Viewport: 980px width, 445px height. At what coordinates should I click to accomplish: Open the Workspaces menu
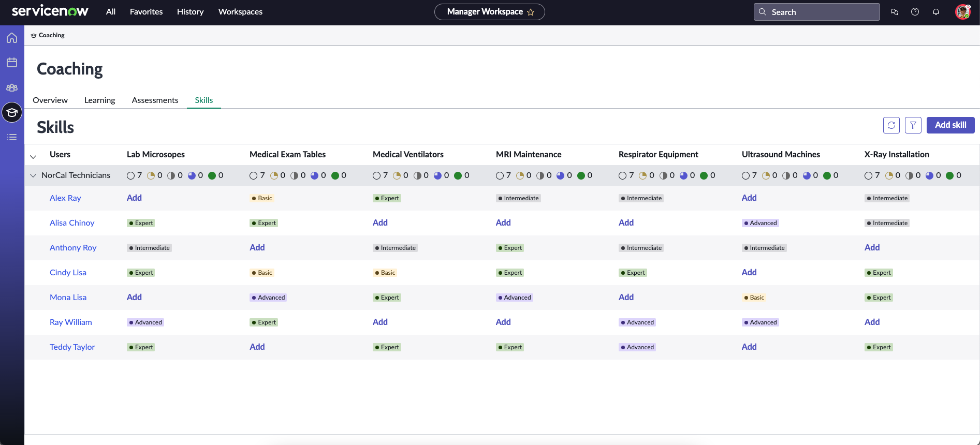point(240,12)
